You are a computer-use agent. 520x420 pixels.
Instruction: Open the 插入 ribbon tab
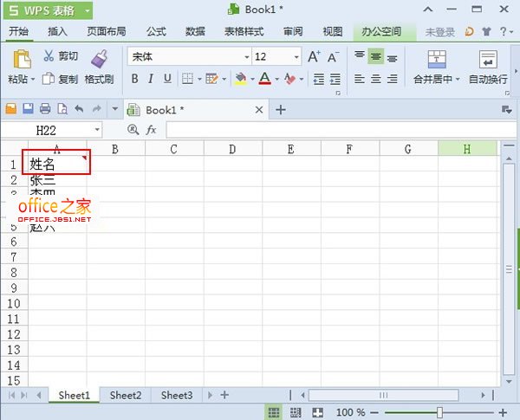point(57,31)
